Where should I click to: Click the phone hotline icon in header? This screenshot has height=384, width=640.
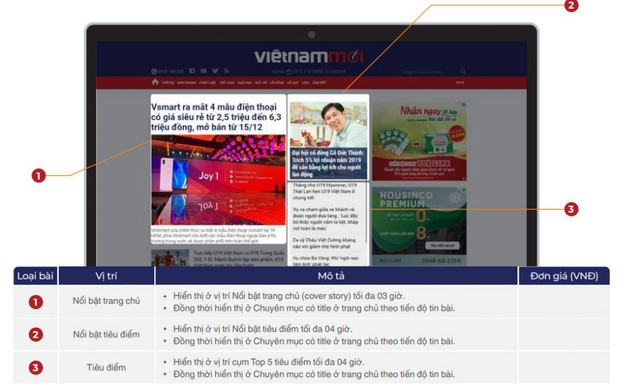[154, 71]
